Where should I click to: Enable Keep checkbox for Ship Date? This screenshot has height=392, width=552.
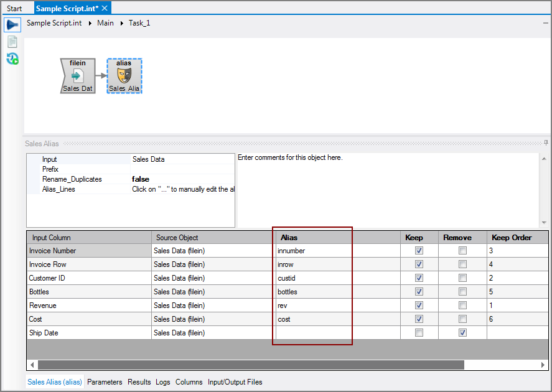pos(419,333)
